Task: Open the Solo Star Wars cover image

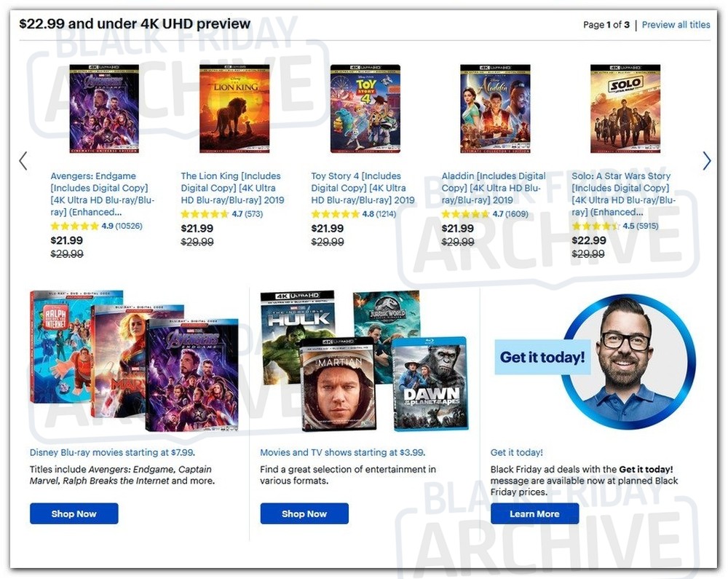Action: (625, 109)
